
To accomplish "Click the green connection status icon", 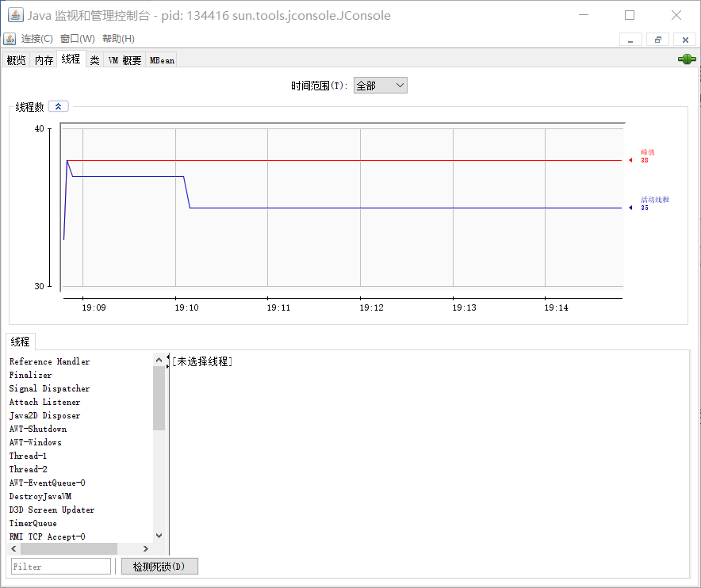I will coord(687,59).
